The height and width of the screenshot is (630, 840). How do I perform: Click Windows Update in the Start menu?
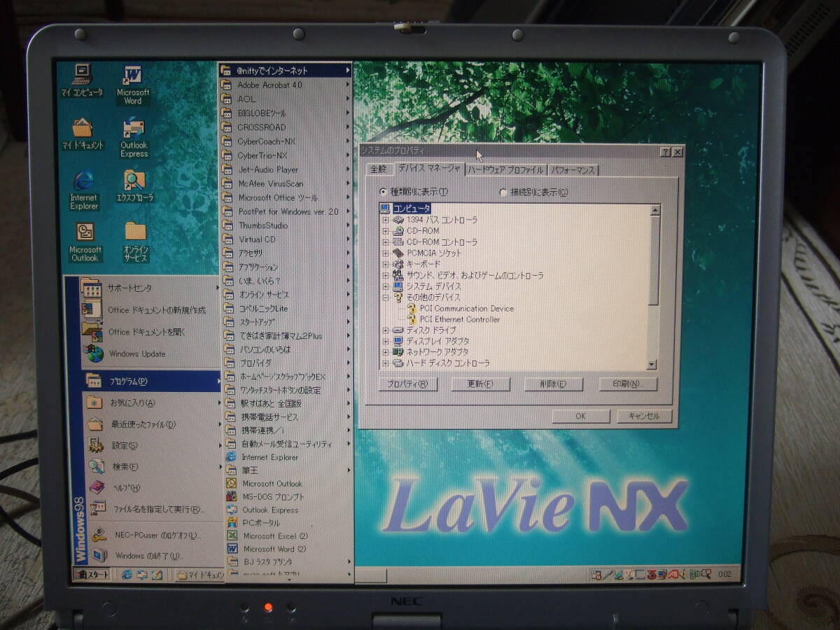(137, 354)
